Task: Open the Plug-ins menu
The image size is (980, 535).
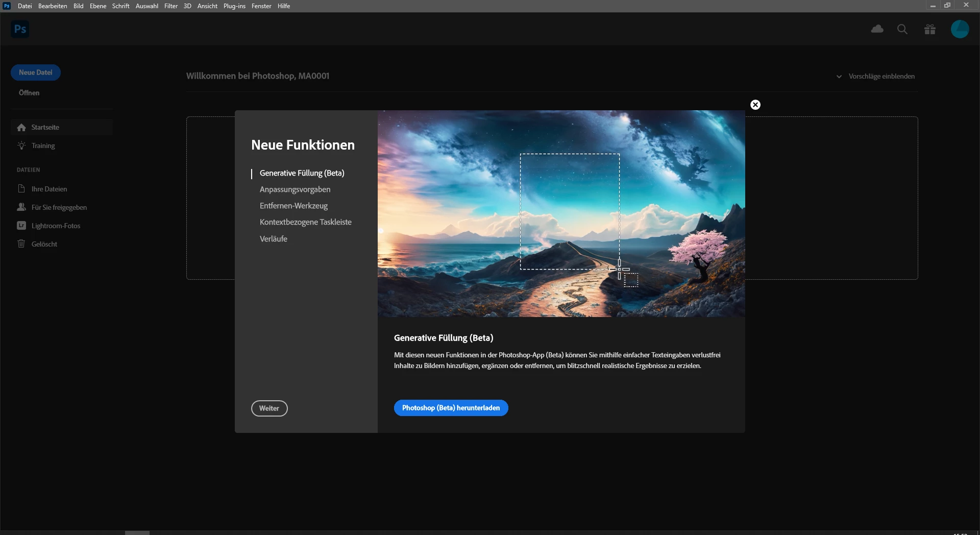Action: pyautogui.click(x=234, y=6)
